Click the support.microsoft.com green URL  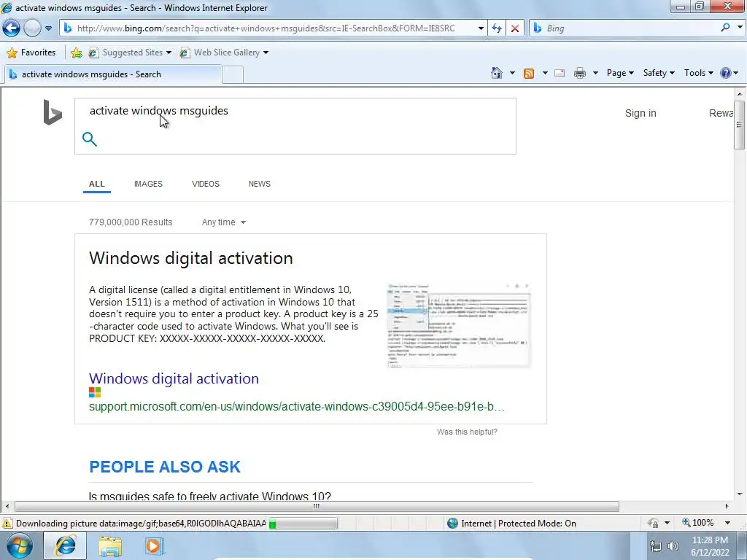[x=296, y=407]
